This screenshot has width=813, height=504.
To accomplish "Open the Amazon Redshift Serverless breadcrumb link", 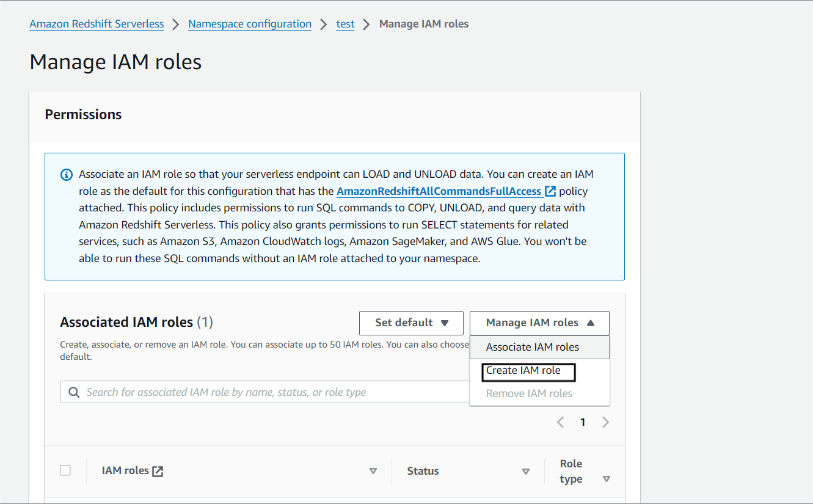I will 97,24.
